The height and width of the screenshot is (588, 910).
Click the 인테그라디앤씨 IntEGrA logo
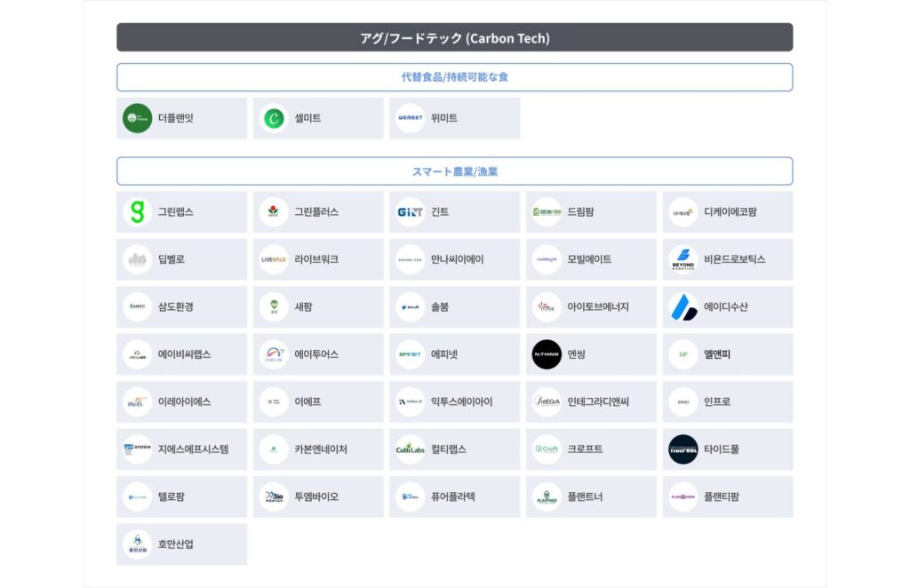pyautogui.click(x=547, y=401)
